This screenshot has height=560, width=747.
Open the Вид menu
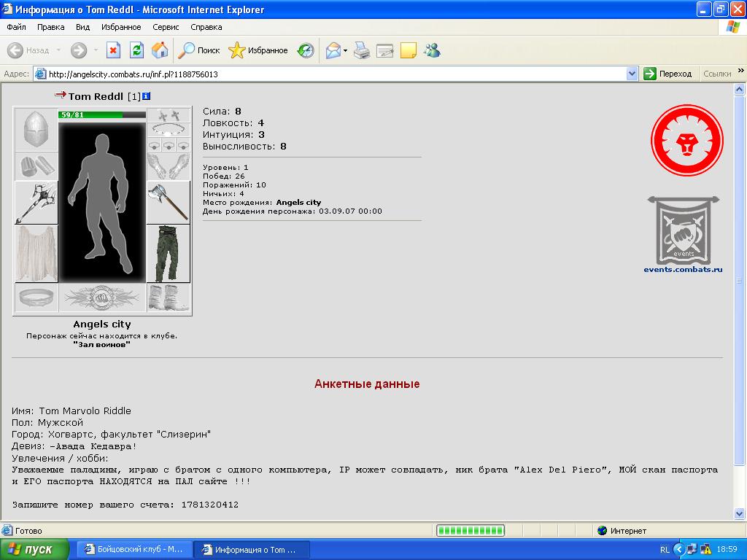click(83, 27)
